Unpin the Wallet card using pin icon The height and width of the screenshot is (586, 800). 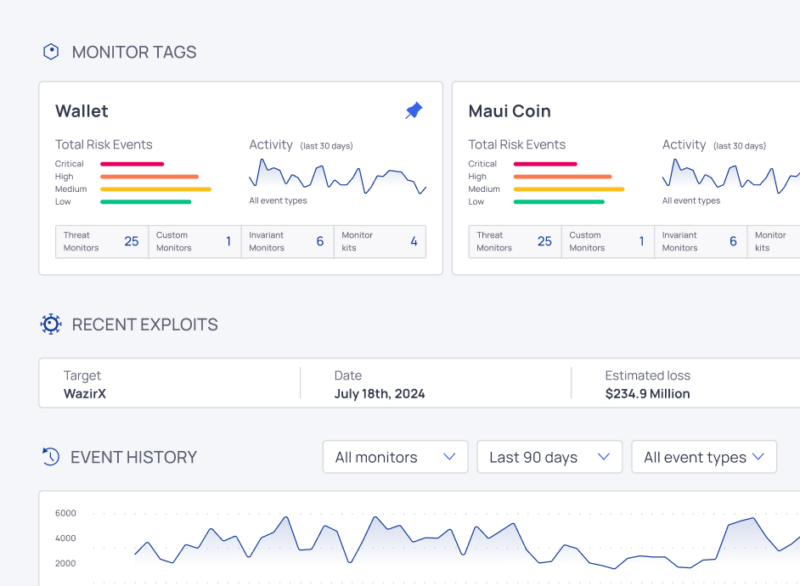coord(413,111)
